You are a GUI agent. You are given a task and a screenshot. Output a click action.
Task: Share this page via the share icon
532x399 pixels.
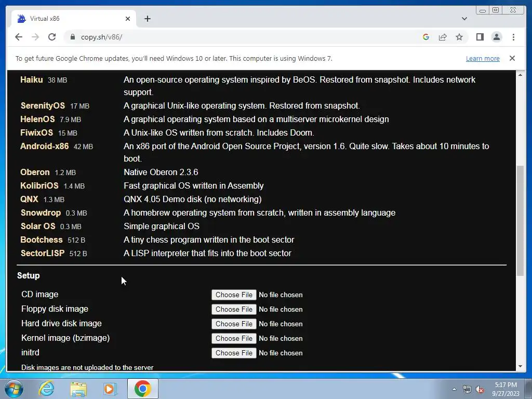pyautogui.click(x=443, y=37)
